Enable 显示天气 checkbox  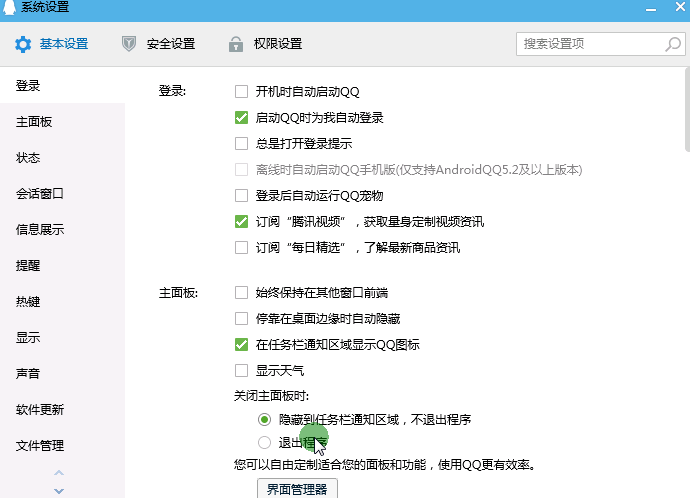pos(241,370)
